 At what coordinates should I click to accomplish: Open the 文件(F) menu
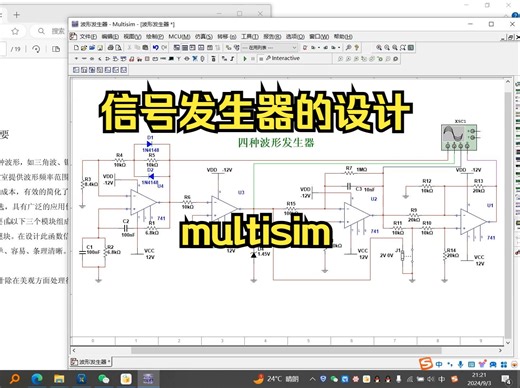[88, 36]
